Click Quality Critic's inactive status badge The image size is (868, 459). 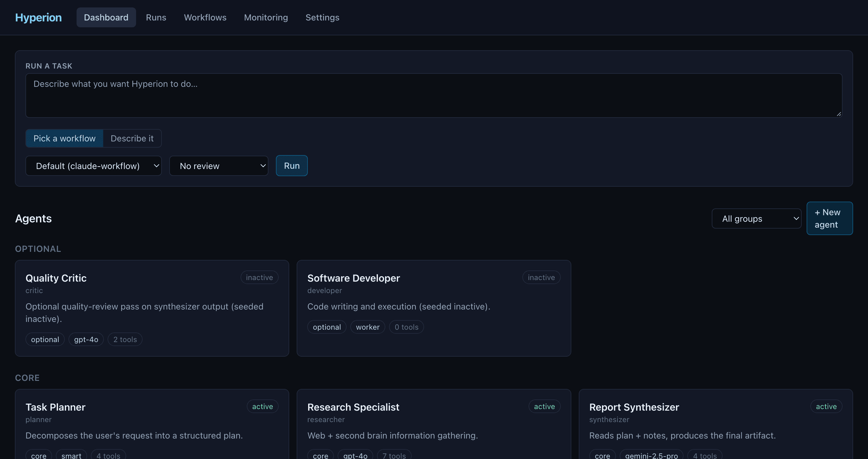tap(259, 277)
